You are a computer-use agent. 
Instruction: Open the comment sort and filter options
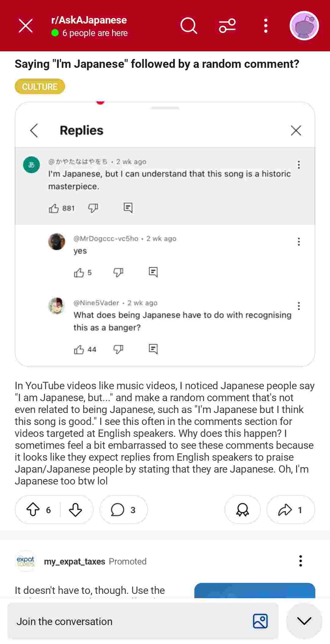coord(227,25)
